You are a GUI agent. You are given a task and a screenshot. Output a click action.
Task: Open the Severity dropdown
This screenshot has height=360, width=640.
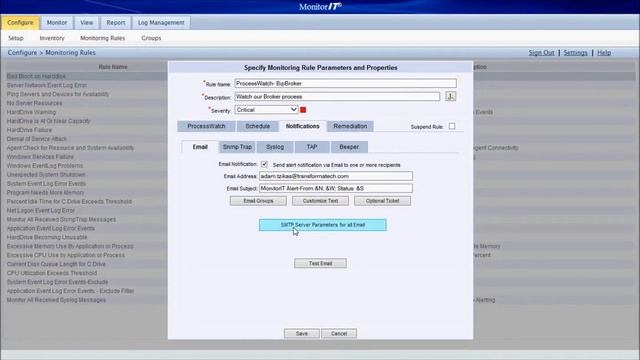click(266, 110)
